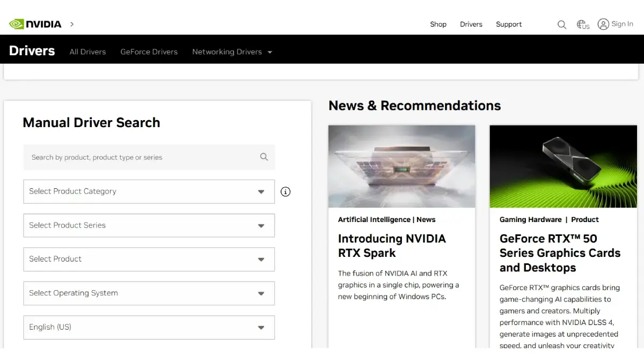The image size is (644, 362).
Task: Open the Support menu
Action: pos(509,24)
